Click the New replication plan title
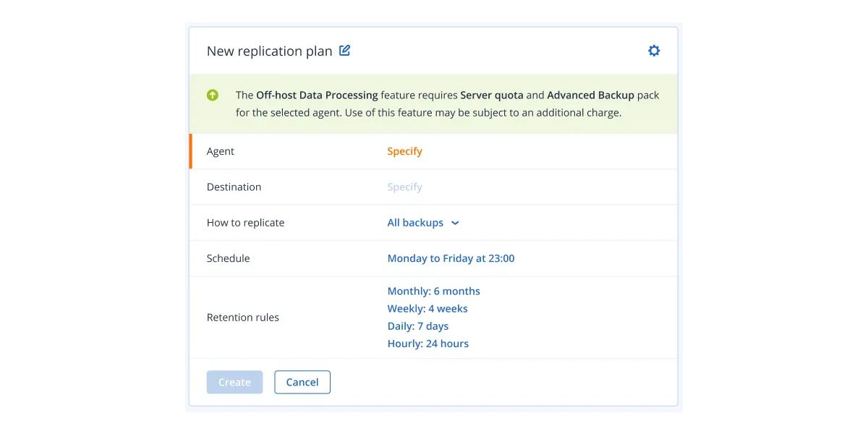Image resolution: width=868 pixels, height=434 pixels. coord(269,51)
